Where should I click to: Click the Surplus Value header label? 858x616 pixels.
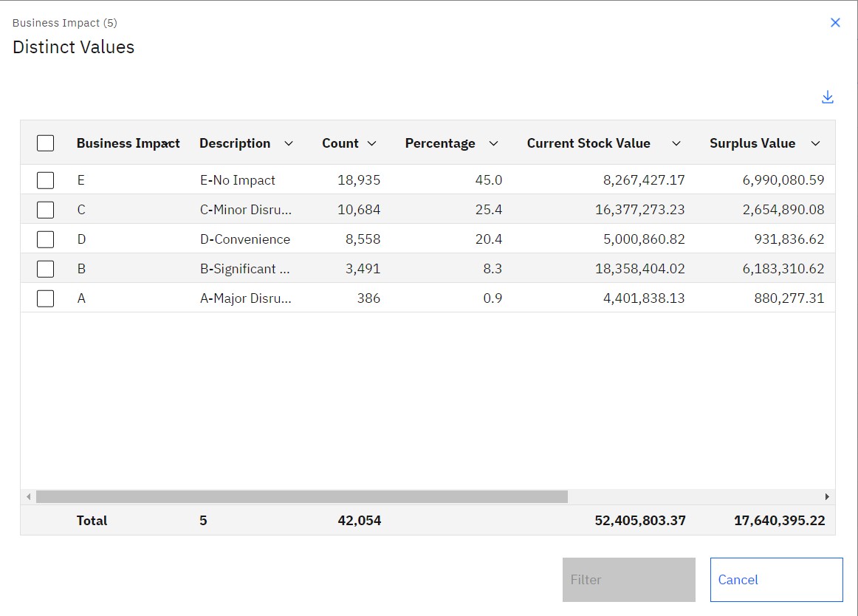[752, 143]
